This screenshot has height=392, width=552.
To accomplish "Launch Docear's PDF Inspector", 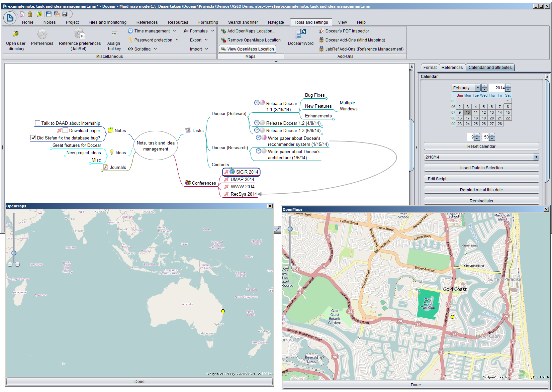I will [x=344, y=31].
